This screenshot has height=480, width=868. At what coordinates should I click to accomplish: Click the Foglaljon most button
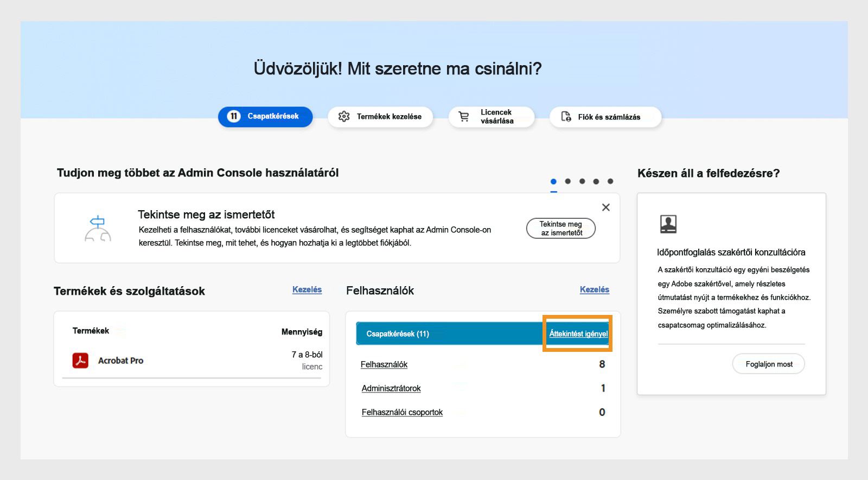click(769, 364)
